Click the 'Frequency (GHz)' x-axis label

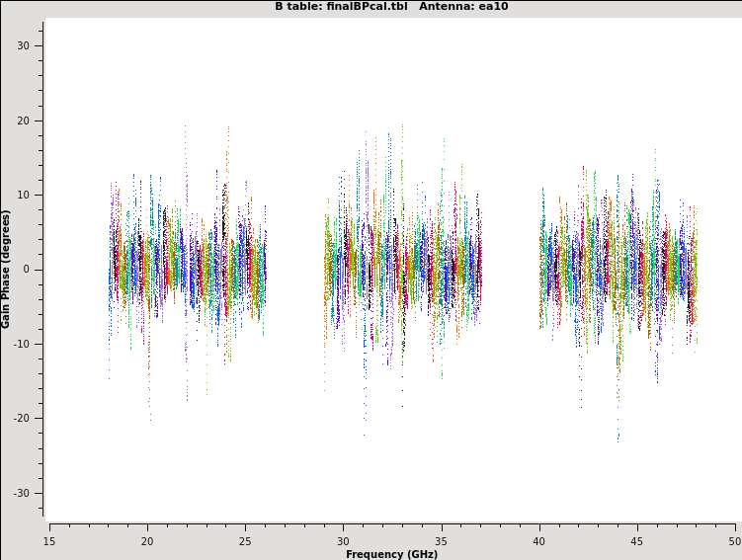pyautogui.click(x=391, y=554)
